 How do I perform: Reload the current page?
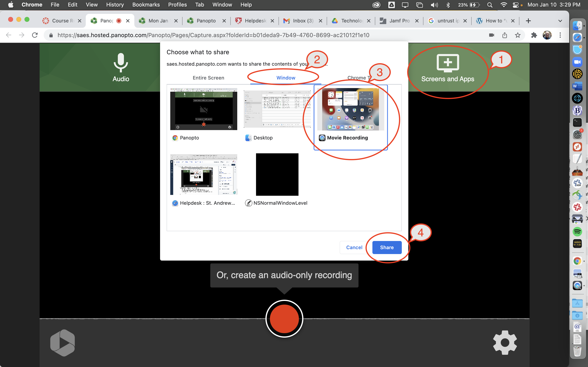[x=35, y=35]
